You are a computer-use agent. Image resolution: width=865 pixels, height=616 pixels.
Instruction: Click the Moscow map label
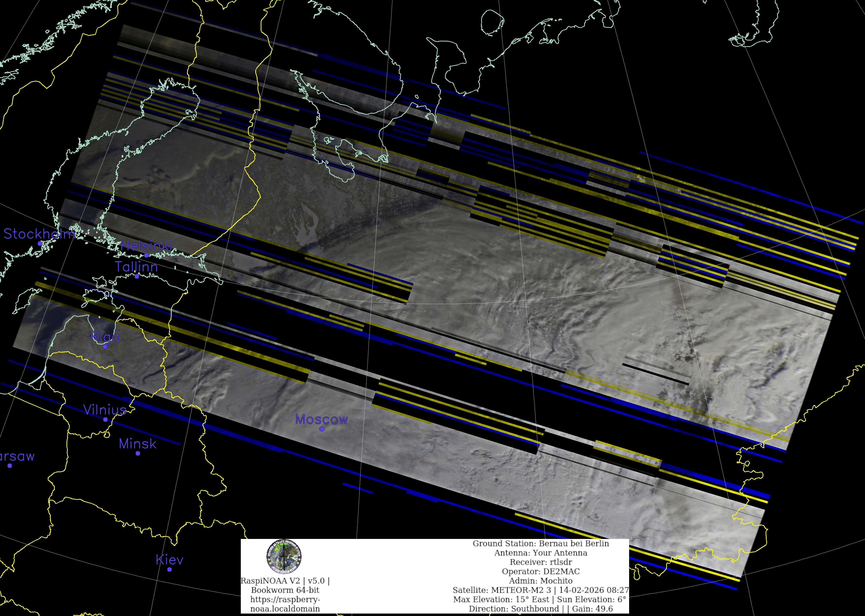pyautogui.click(x=321, y=419)
